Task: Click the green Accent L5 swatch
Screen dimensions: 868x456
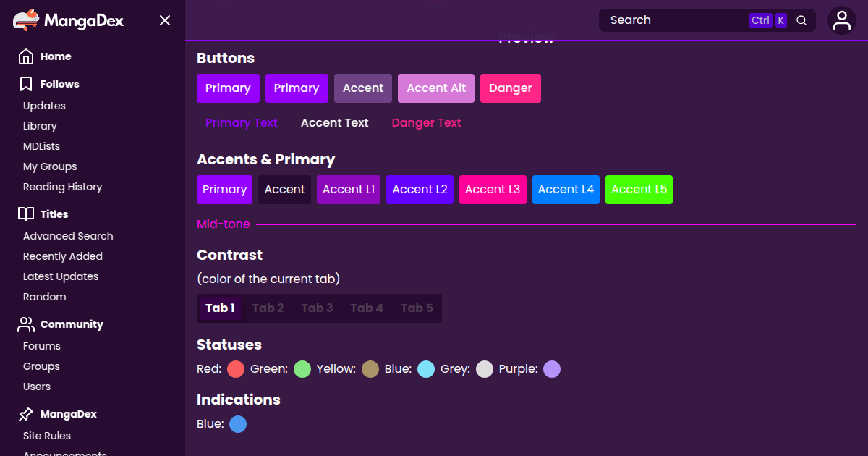Action: [639, 190]
